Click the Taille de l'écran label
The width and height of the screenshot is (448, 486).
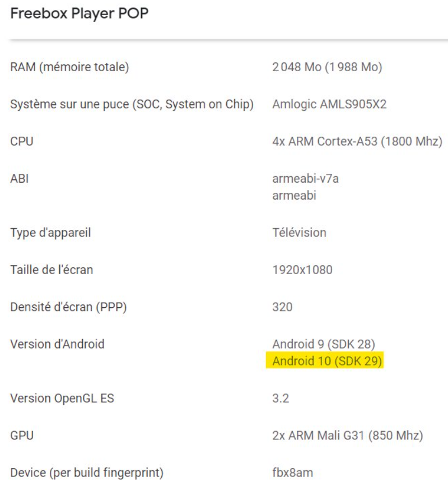click(52, 270)
